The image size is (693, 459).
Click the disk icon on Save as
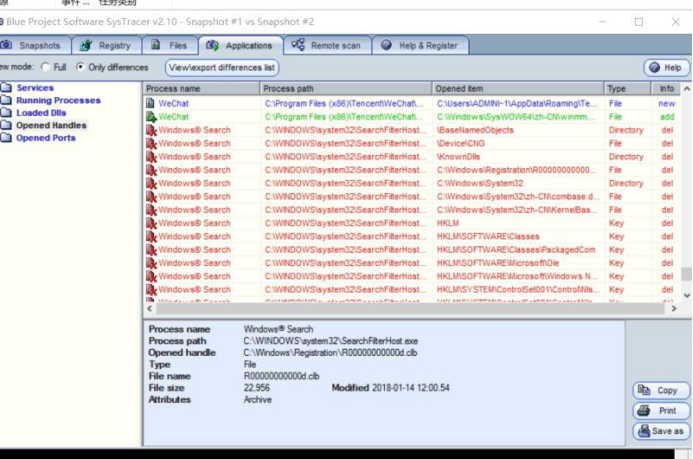(x=644, y=431)
